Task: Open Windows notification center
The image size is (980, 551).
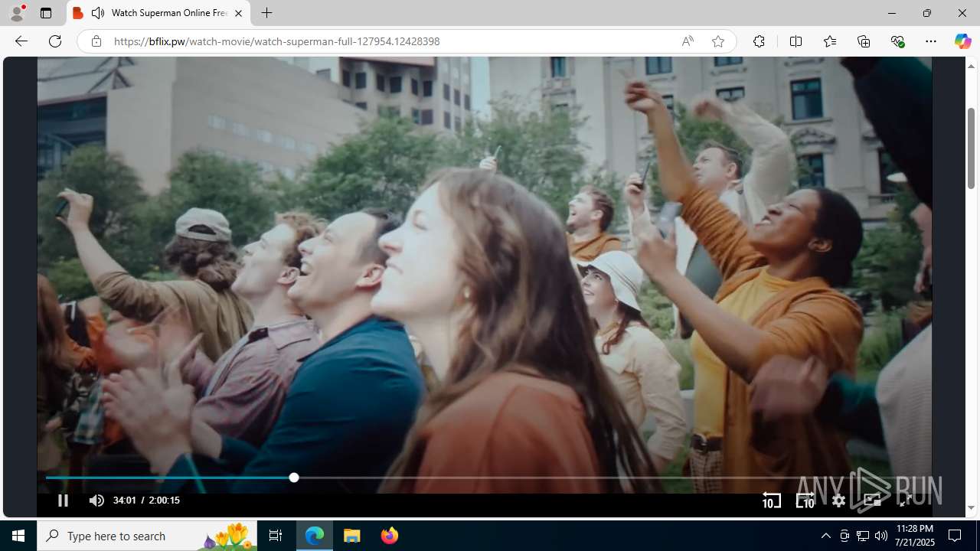Action: pos(955,536)
